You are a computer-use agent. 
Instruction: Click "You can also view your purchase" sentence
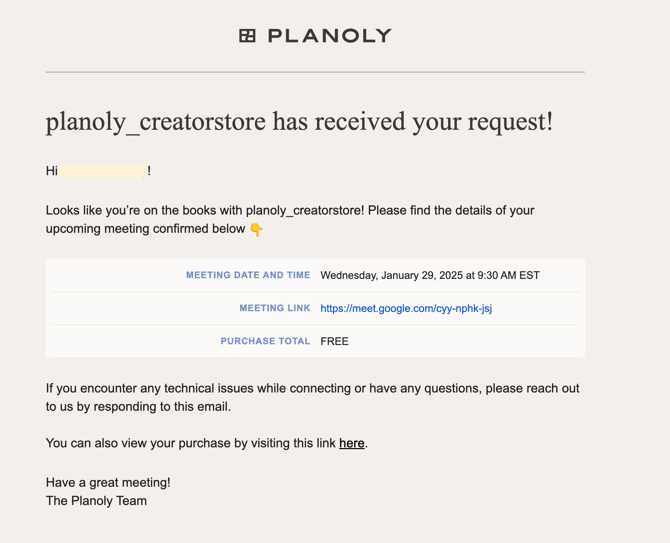(190, 443)
